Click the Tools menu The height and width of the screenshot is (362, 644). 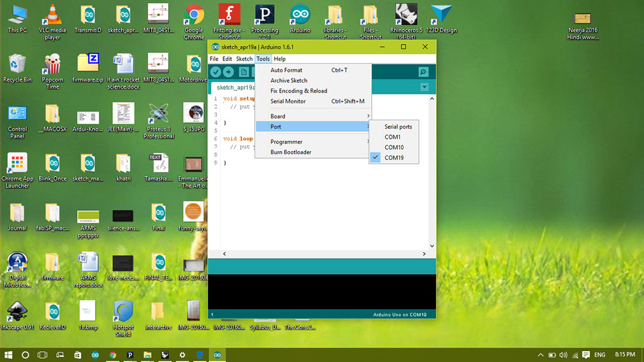pyautogui.click(x=263, y=59)
